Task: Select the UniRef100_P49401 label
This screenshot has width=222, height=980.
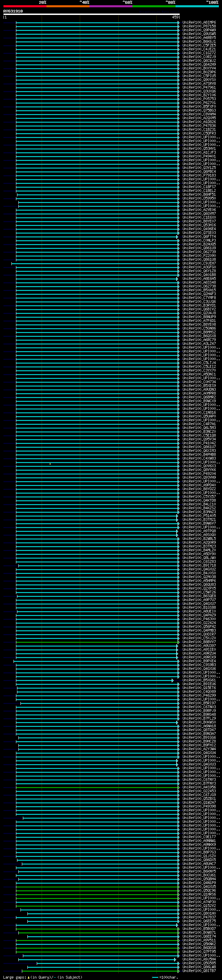Action: [x=199, y=156]
